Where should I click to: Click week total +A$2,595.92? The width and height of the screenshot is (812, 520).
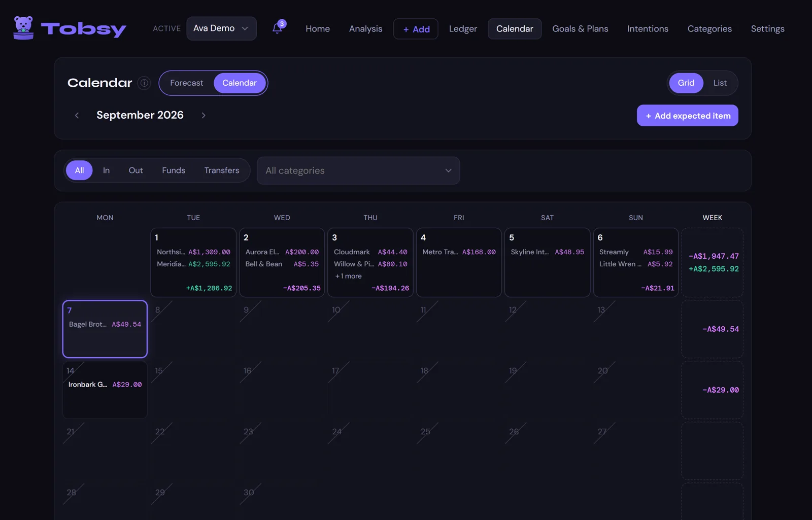pos(714,269)
